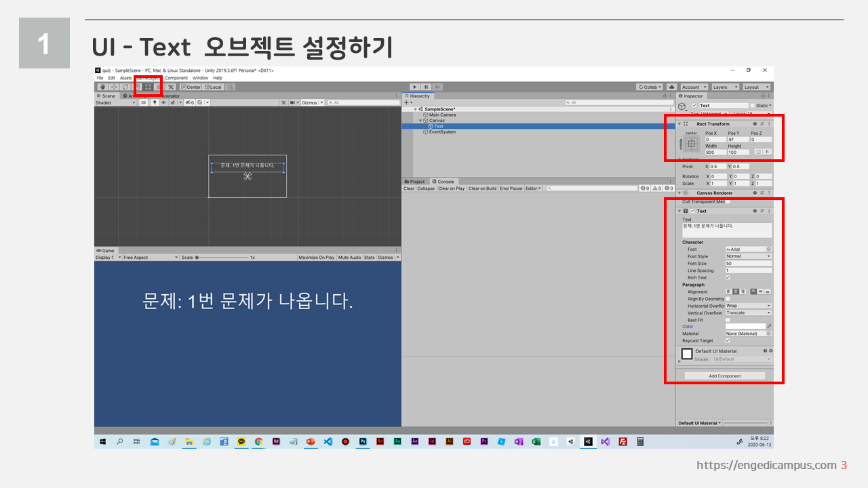Collapse the Canvas tree node
The width and height of the screenshot is (868, 488).
click(x=420, y=121)
